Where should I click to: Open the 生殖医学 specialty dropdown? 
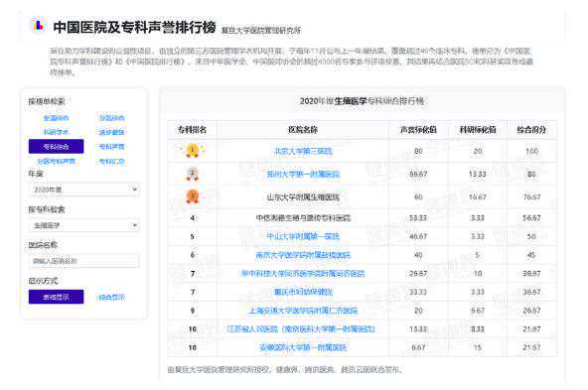click(x=84, y=225)
